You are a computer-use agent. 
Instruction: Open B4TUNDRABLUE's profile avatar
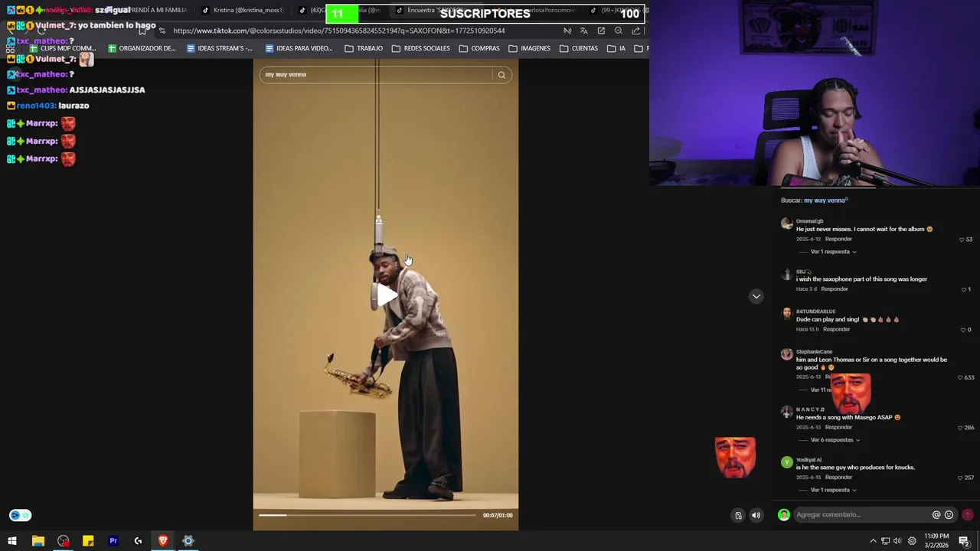786,314
